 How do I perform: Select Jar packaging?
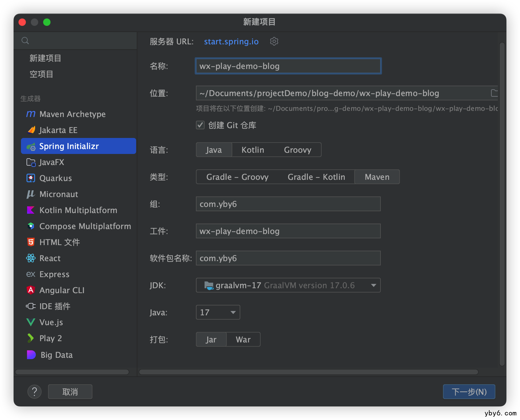[211, 340]
